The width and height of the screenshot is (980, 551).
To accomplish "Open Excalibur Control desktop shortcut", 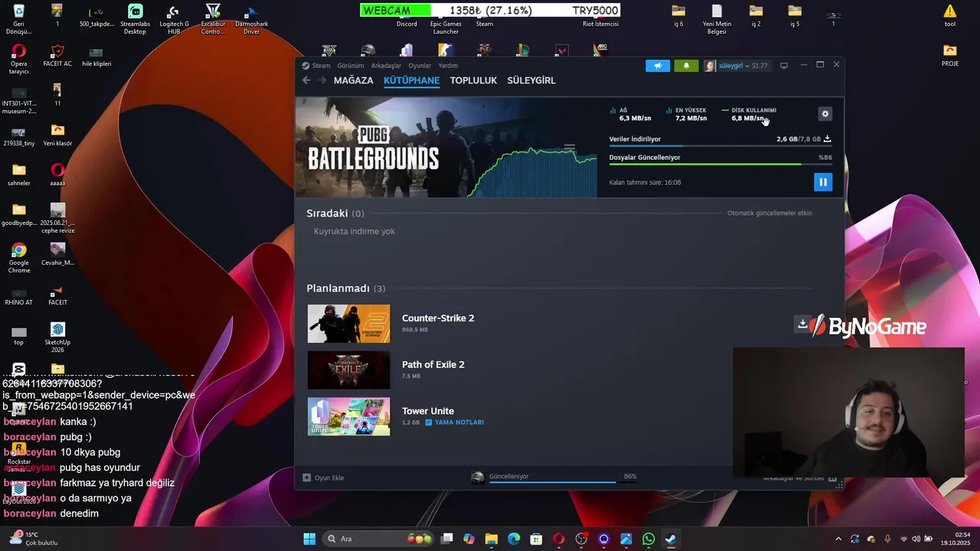I will click(213, 19).
